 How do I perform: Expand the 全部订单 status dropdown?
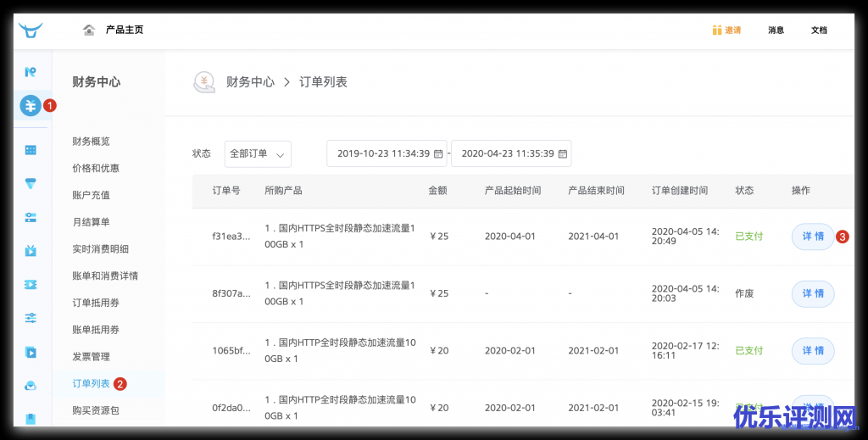[258, 153]
